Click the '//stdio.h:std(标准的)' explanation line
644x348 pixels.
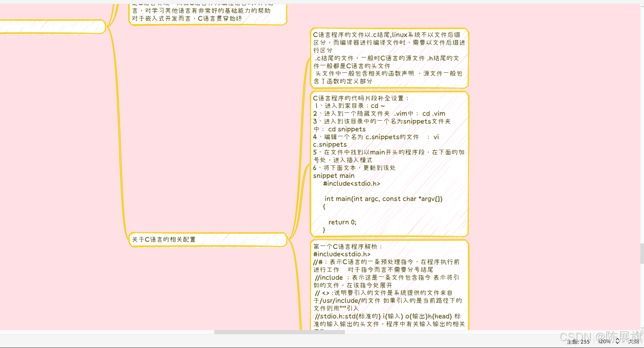(389, 320)
